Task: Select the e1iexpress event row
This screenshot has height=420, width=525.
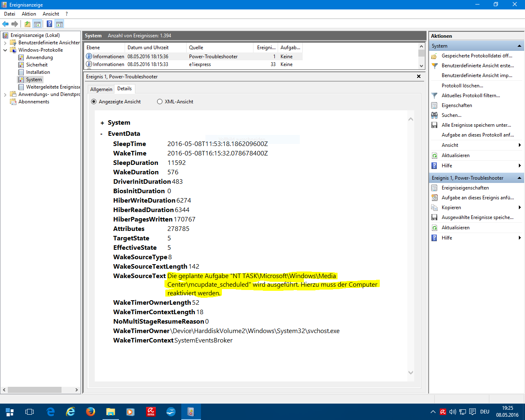Action: [193, 64]
